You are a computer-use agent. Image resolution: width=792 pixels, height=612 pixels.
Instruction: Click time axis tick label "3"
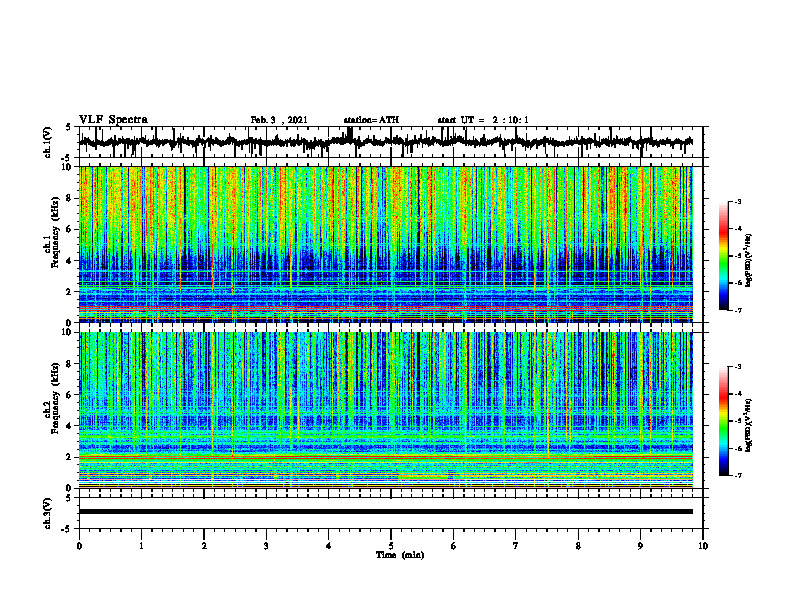pyautogui.click(x=266, y=546)
